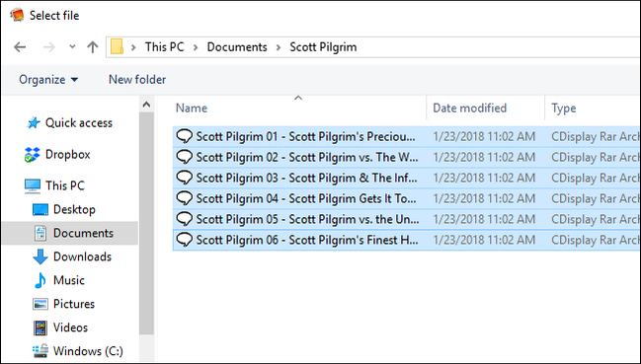641x364 pixels.
Task: Click speech bubble icon of Scott Pilgrim 02
Action: 185,157
